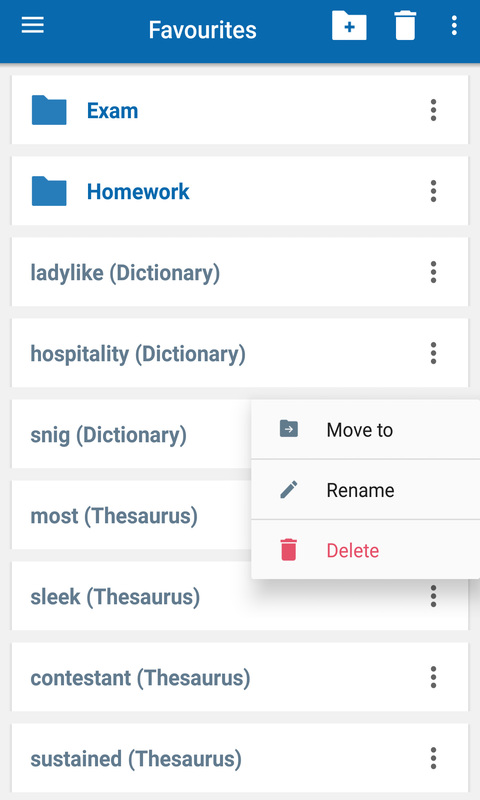Viewport: 480px width, 800px height.
Task: Open more options for Exam folder
Action: pyautogui.click(x=434, y=110)
